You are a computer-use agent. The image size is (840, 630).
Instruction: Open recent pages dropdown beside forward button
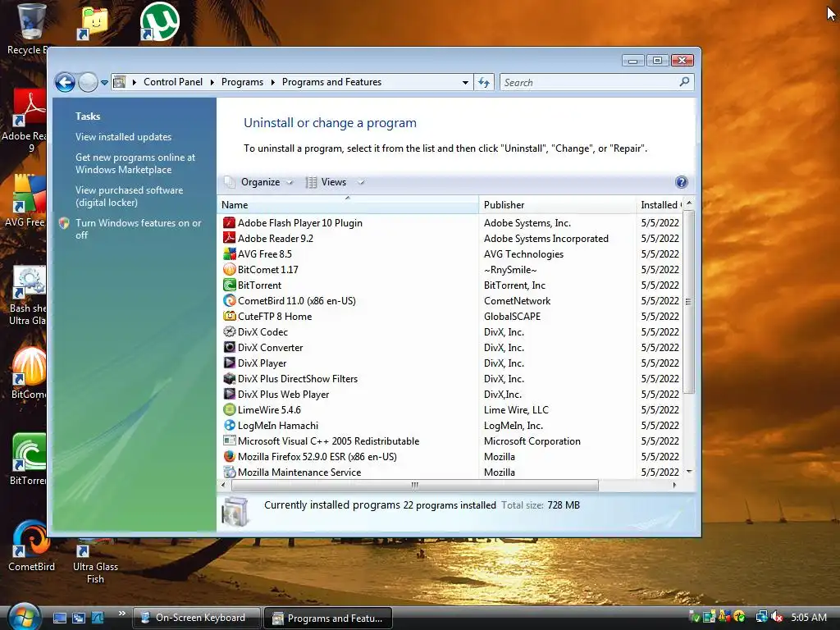tap(104, 83)
